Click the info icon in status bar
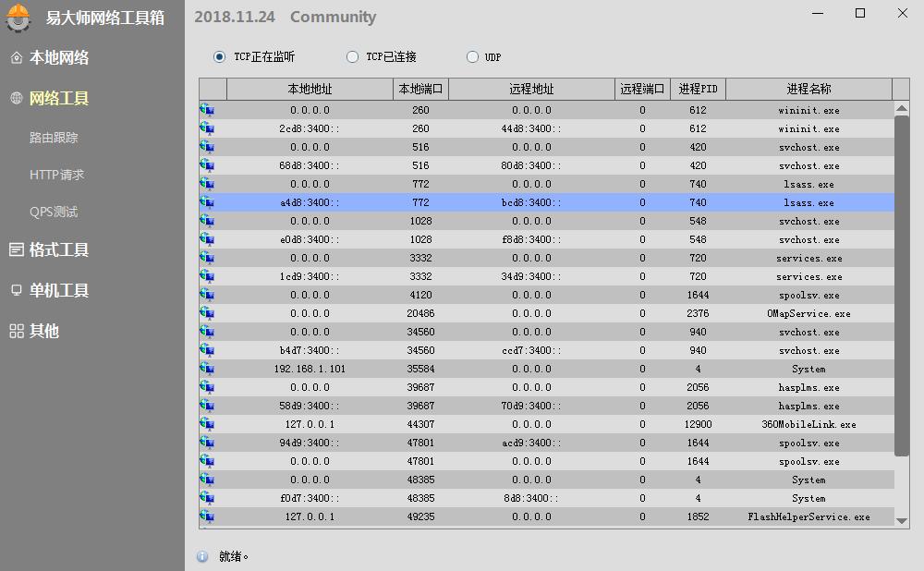Screen dimensions: 924x571 tap(202, 556)
